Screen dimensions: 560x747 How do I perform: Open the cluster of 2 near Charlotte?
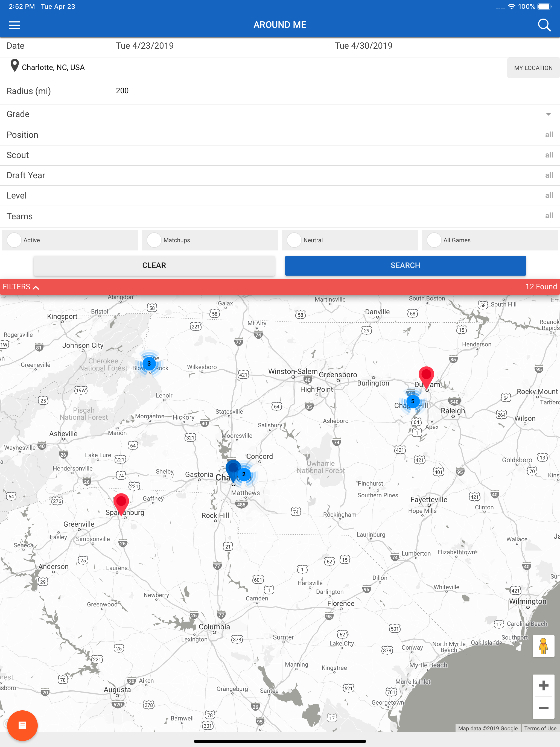click(244, 474)
